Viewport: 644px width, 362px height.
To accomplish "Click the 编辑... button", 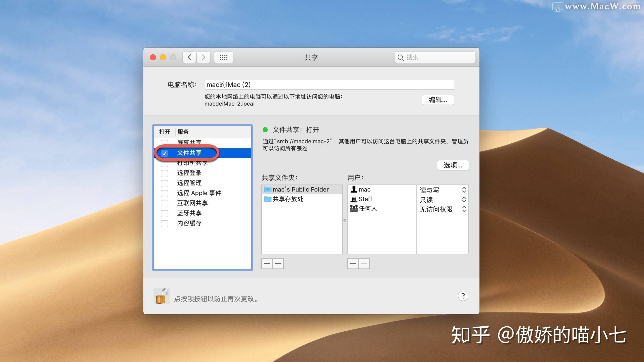I will coord(438,100).
